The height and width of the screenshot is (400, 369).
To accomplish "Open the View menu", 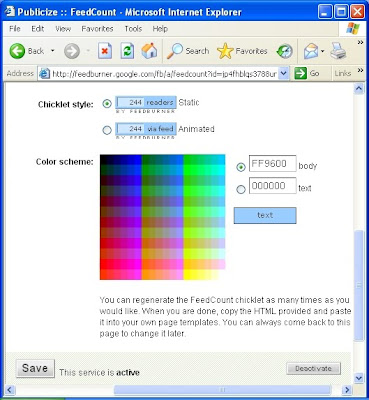I will 63,29.
